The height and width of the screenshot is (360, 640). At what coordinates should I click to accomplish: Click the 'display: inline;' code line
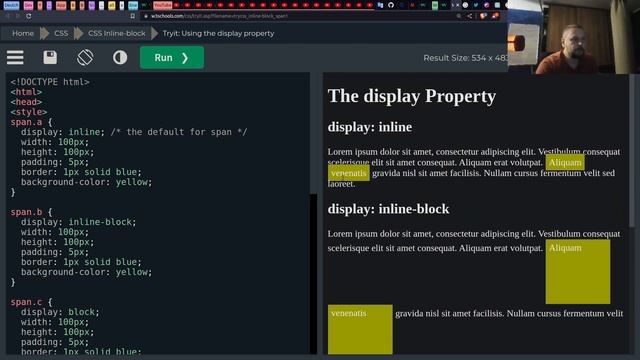[63, 132]
